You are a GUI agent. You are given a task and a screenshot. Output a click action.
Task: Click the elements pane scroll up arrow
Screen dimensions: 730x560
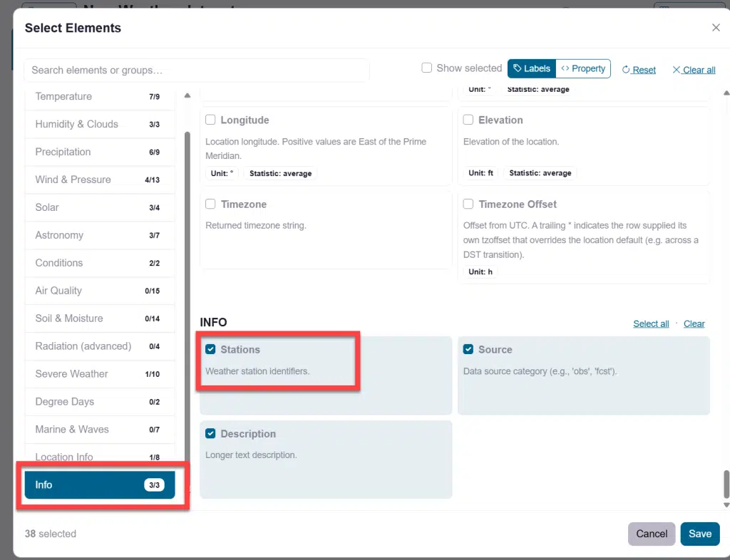[726, 93]
